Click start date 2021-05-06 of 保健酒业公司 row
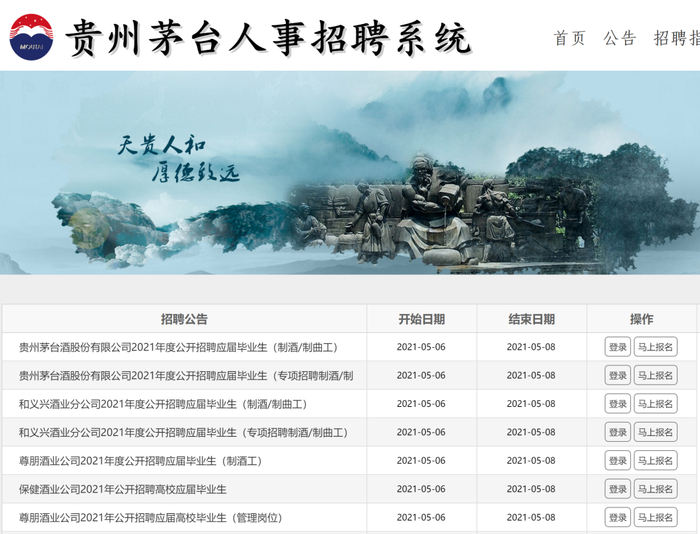 tap(421, 489)
